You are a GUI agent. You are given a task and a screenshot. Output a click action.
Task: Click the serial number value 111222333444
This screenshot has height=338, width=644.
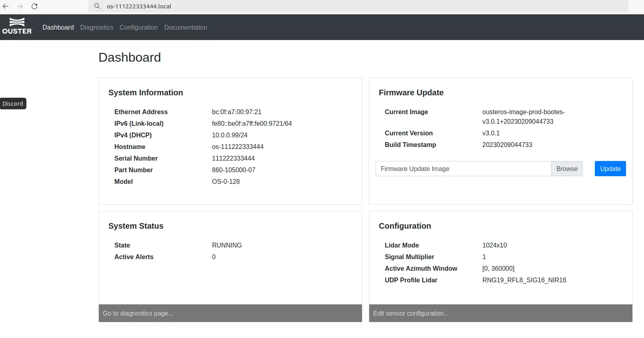pyautogui.click(x=233, y=158)
